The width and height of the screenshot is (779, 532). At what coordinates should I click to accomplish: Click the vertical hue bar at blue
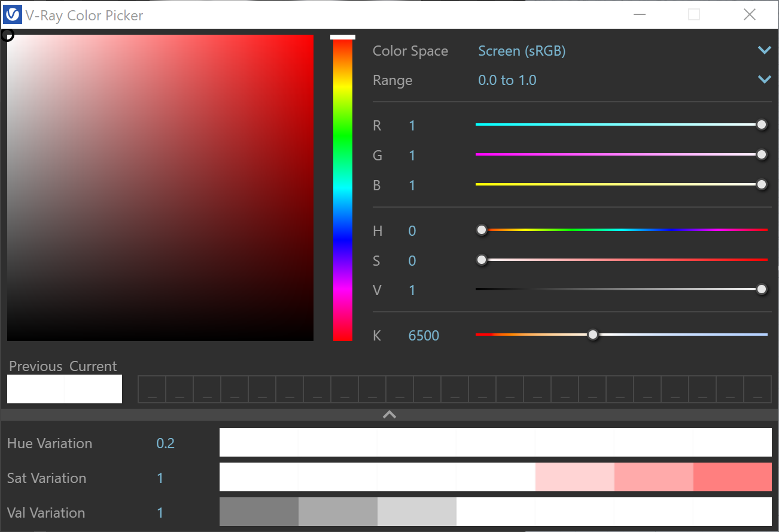point(343,239)
